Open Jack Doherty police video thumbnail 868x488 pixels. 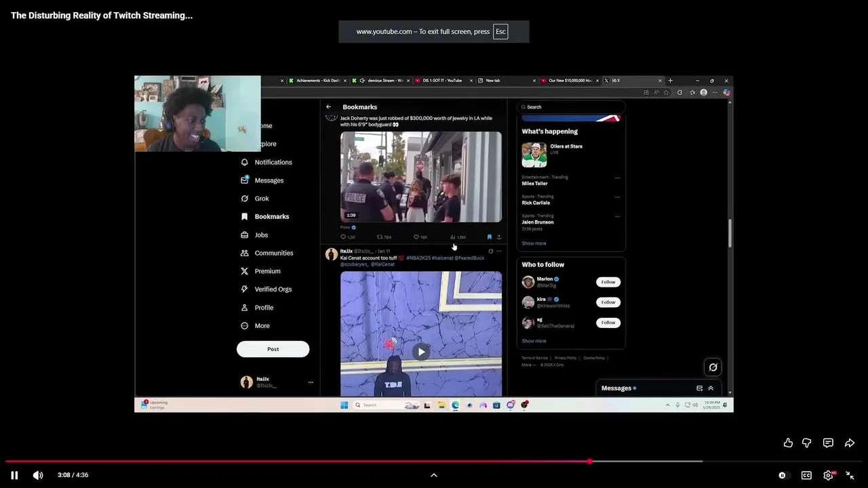click(x=421, y=177)
